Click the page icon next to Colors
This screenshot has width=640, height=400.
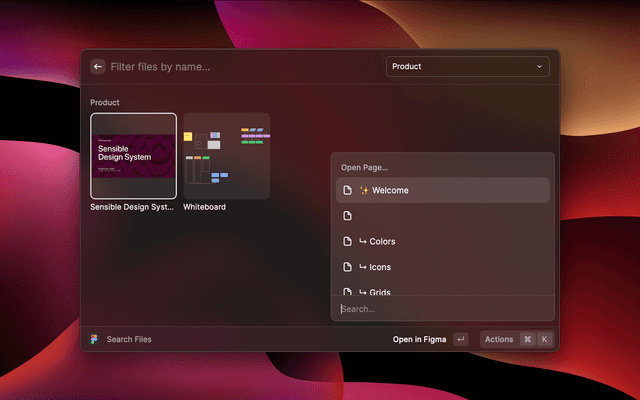(x=347, y=241)
